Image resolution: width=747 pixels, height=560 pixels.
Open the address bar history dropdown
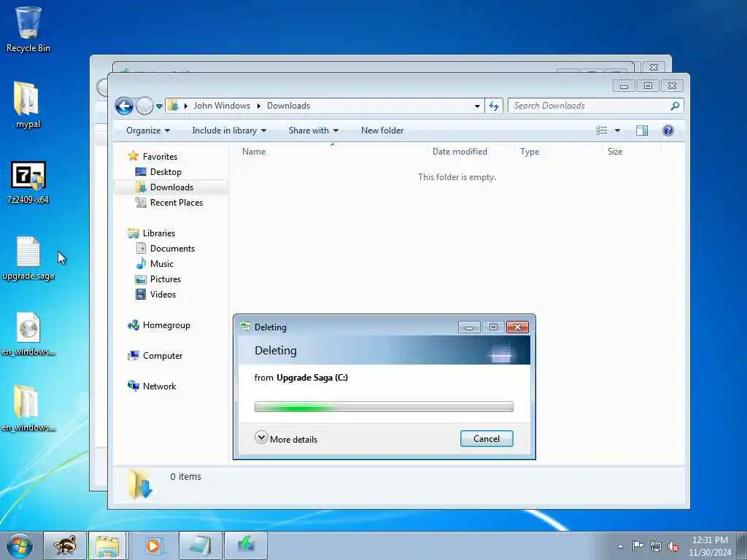pos(477,106)
